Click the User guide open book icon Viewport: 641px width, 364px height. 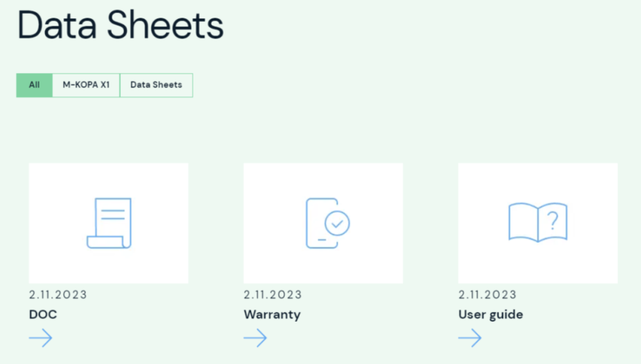point(538,222)
